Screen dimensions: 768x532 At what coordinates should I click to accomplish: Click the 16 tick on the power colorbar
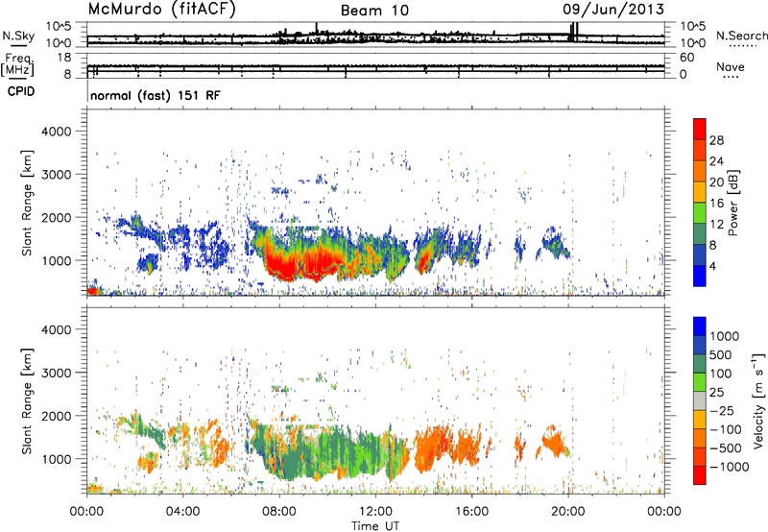[715, 204]
